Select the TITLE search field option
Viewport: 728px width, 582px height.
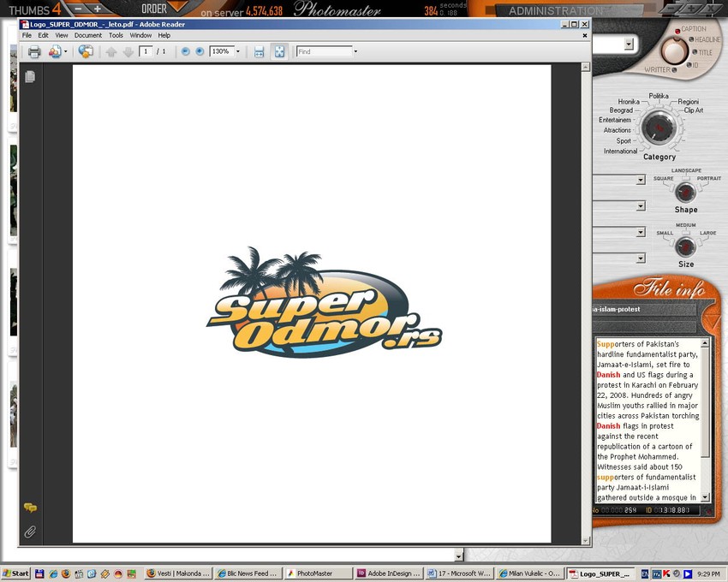pos(705,53)
